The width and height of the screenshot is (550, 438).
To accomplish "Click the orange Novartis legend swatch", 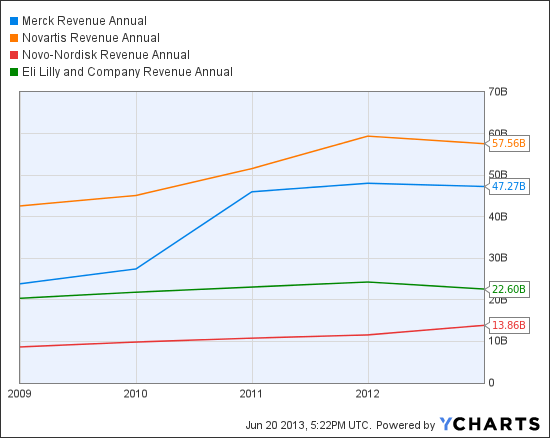I will [x=14, y=38].
